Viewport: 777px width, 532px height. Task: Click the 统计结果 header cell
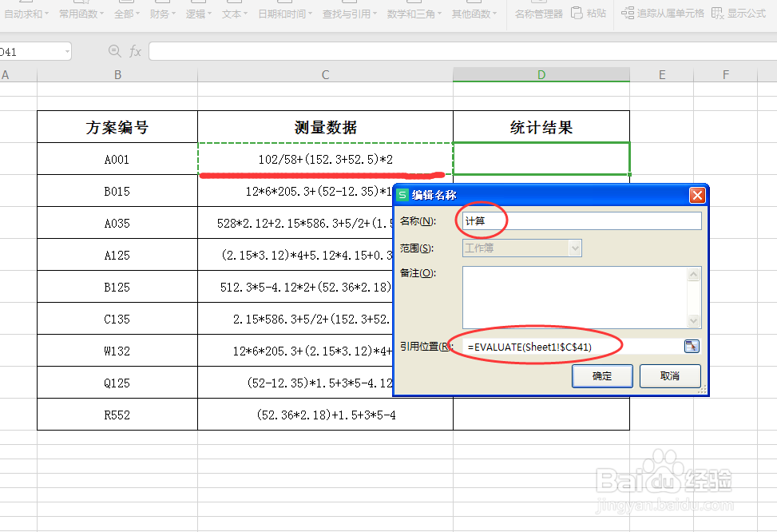click(x=541, y=127)
